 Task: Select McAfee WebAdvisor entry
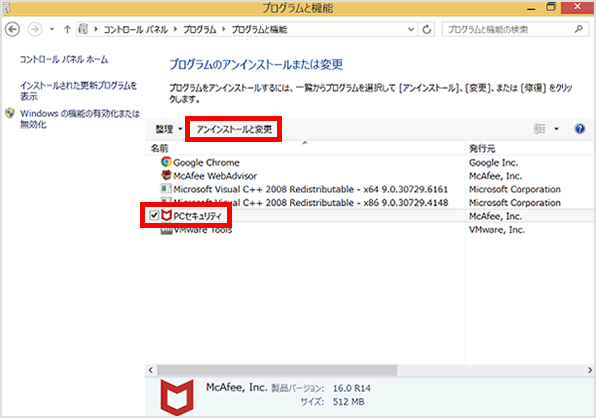click(215, 176)
